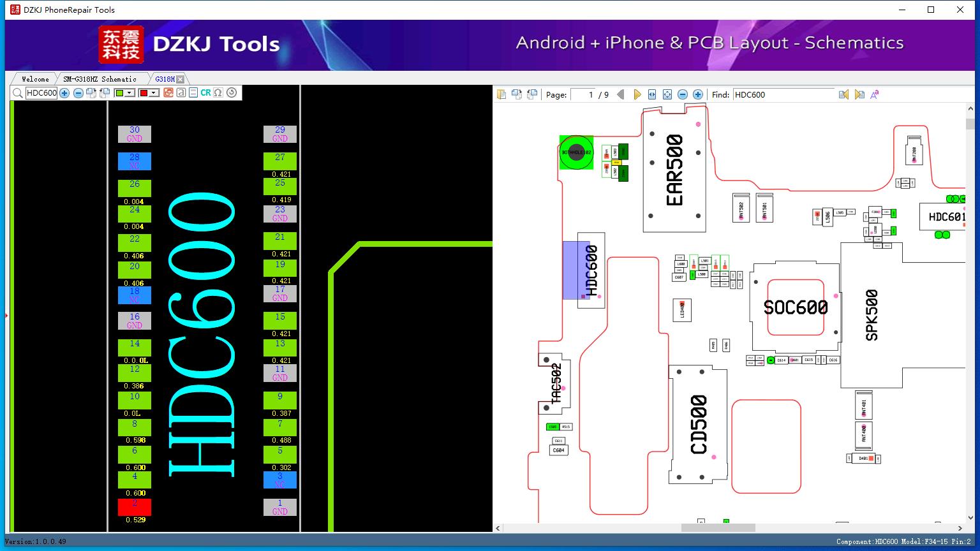Go to the next page with the yellow right arrow
The image size is (980, 551).
pyautogui.click(x=637, y=94)
